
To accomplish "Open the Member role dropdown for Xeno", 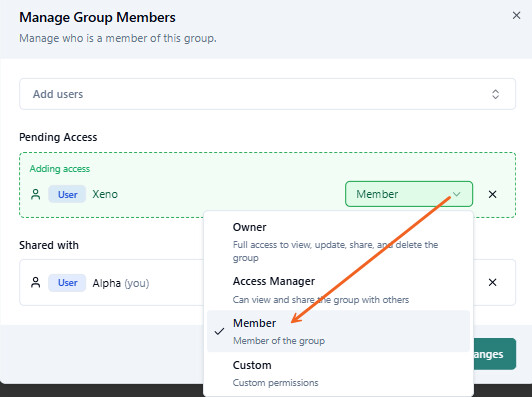I will 408,194.
